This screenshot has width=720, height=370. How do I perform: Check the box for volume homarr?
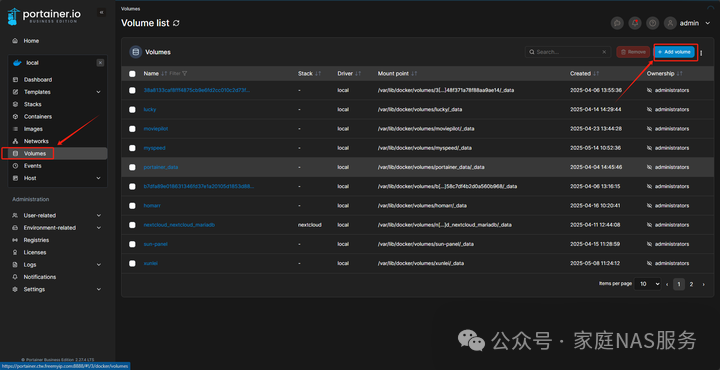click(x=132, y=206)
